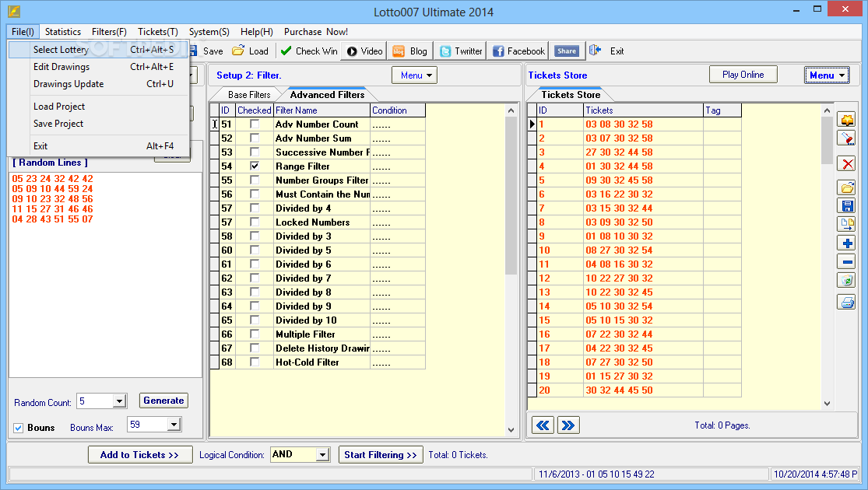Check the Locked Numbers filter checkbox
Screen dimensions: 868x490
click(255, 222)
